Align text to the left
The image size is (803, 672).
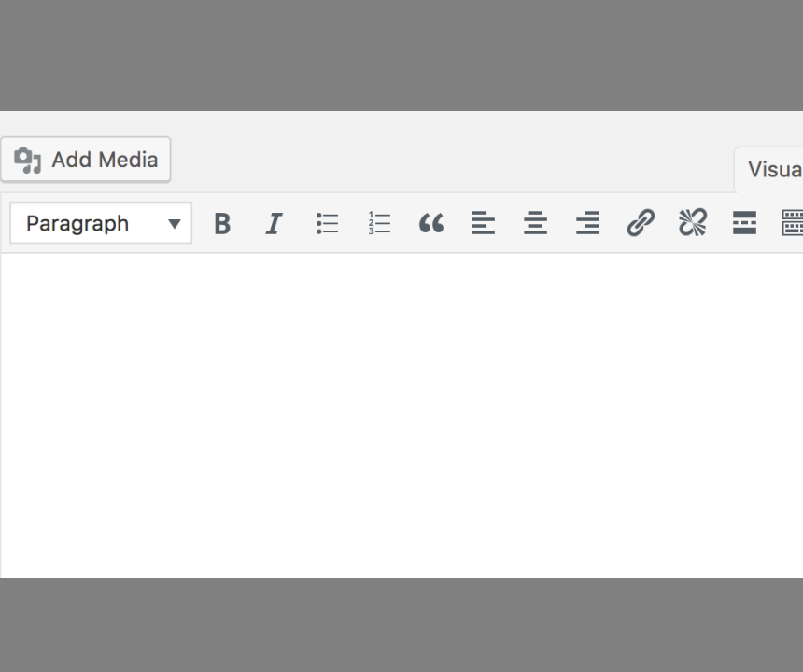tap(483, 223)
